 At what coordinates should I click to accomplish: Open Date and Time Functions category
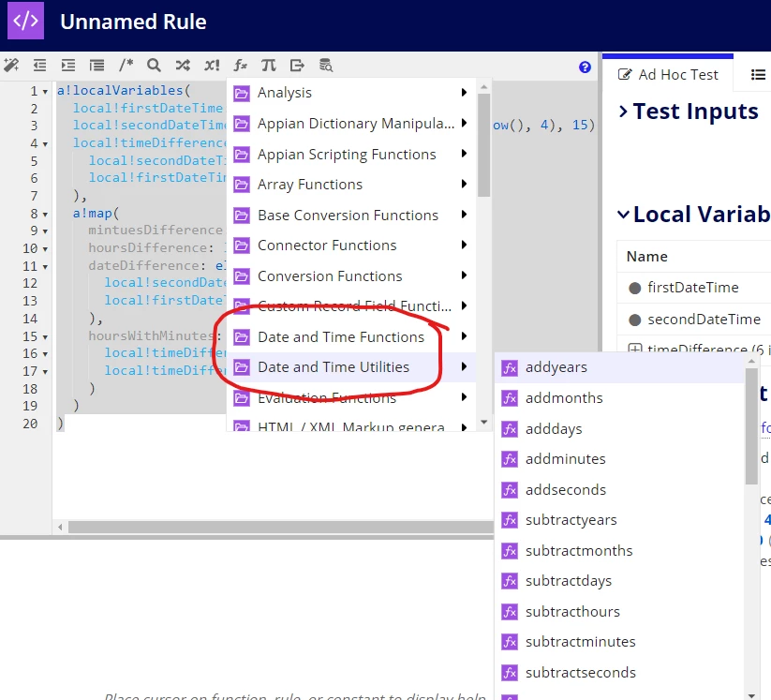tap(351, 337)
